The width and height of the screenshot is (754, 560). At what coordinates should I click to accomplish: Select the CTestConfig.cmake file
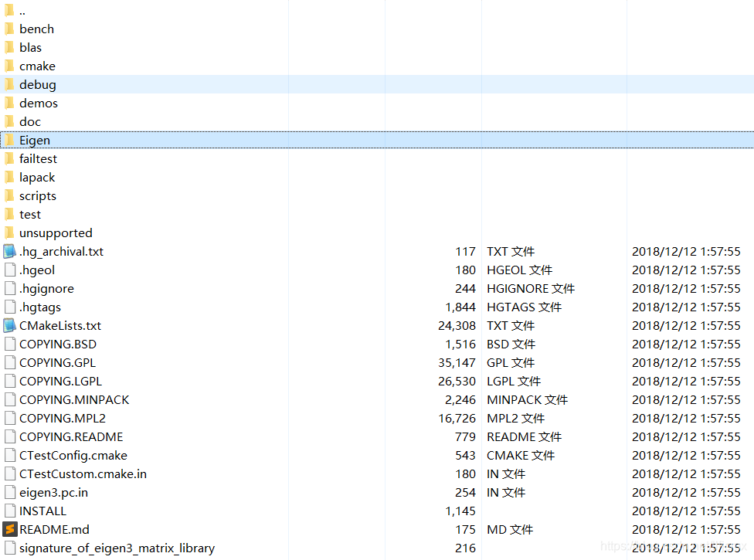pyautogui.click(x=73, y=455)
